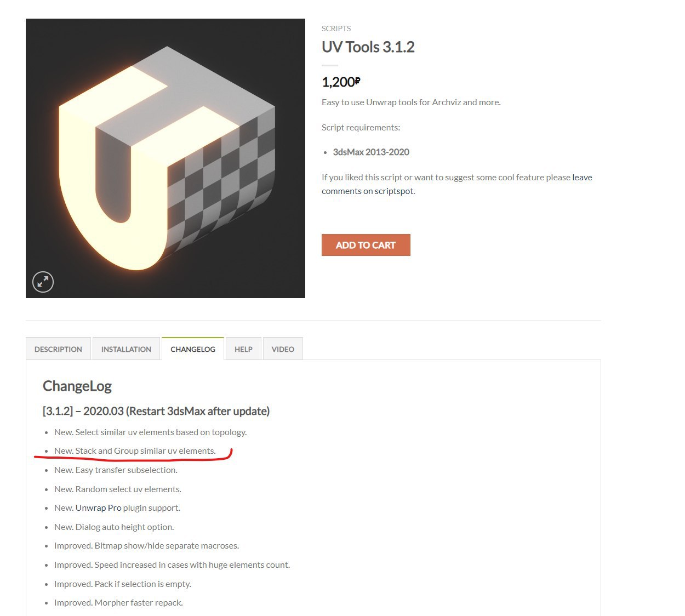View the Video tab

click(283, 349)
